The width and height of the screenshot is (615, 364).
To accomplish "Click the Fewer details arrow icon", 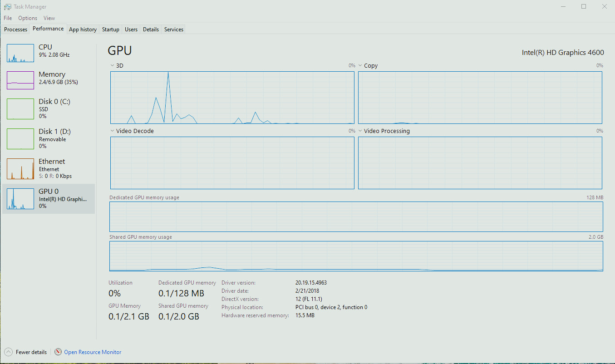I will [x=8, y=352].
